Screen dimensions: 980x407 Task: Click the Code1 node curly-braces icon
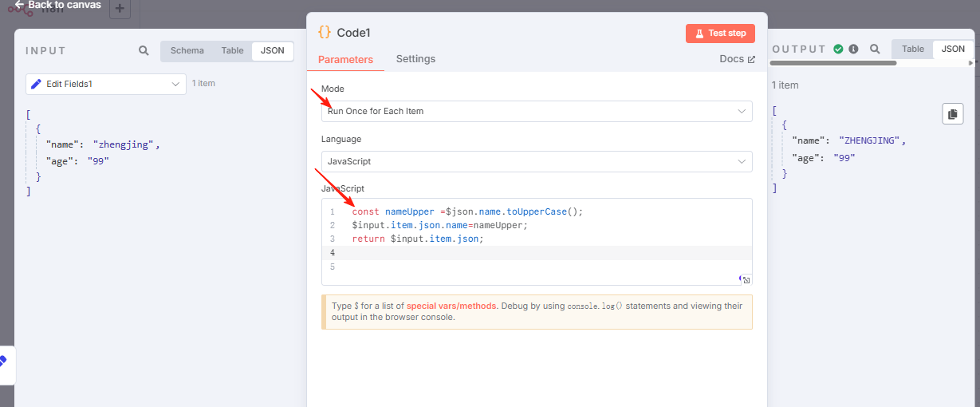(325, 33)
